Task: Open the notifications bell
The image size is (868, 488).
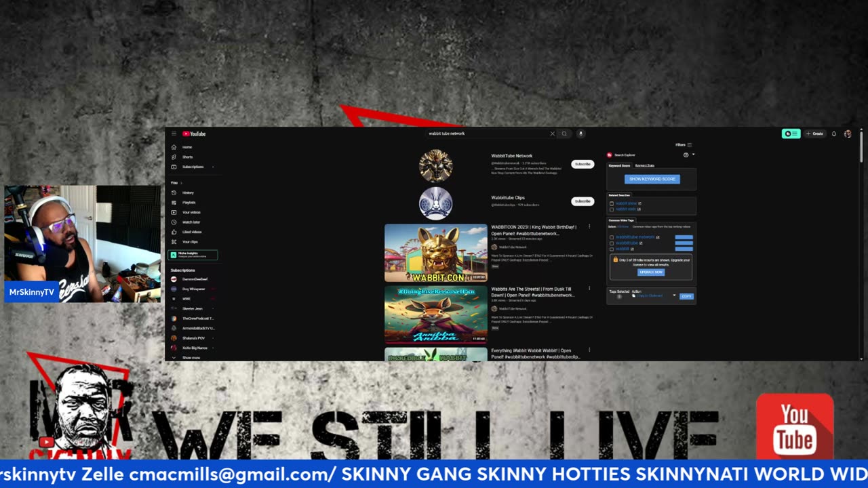Action: point(834,134)
